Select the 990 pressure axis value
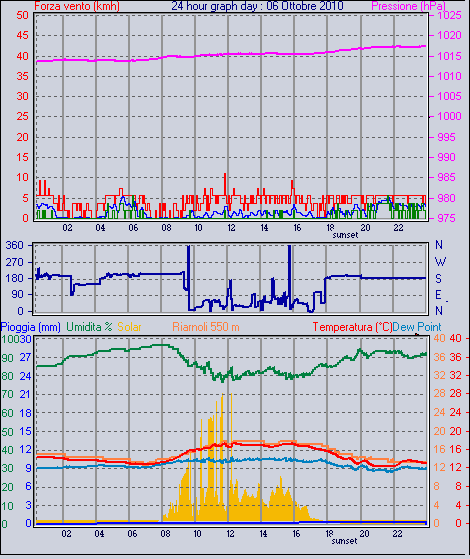The image size is (470, 559). point(446,157)
